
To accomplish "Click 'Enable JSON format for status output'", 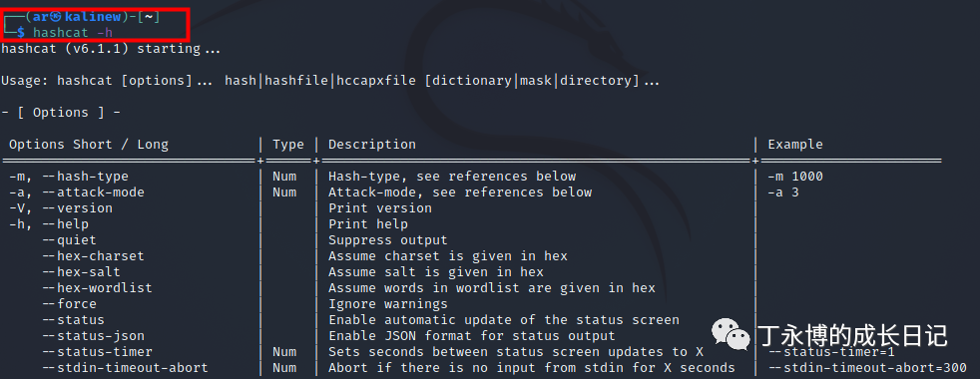I will tap(472, 336).
